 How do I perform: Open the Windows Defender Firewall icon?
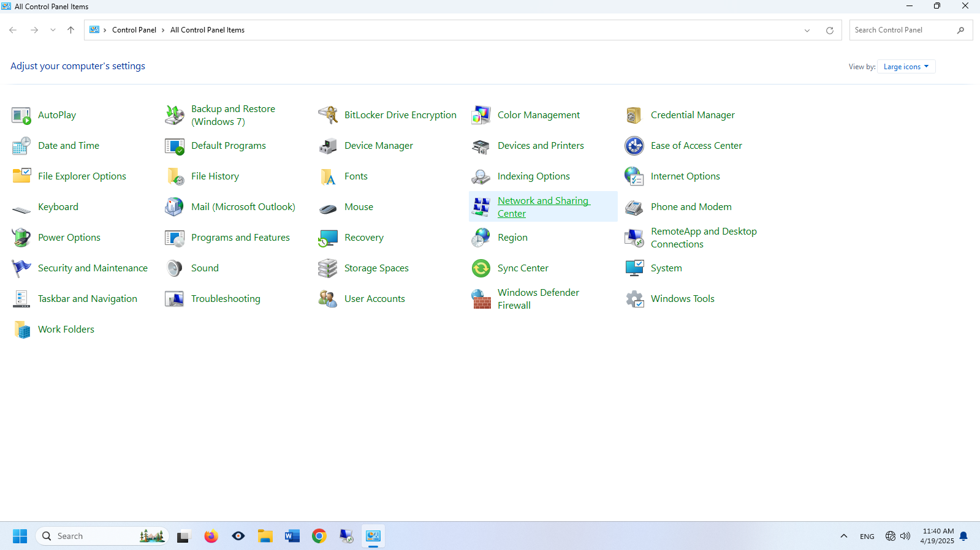pos(481,299)
